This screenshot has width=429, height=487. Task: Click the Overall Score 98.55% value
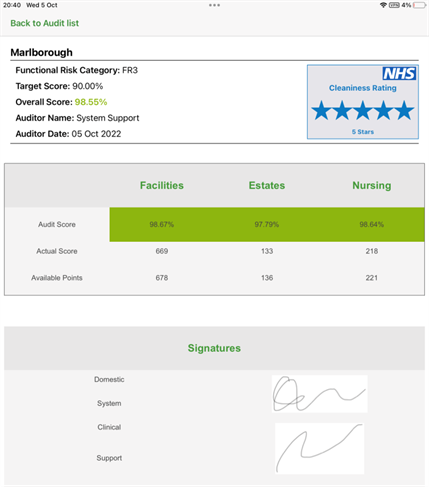pos(91,102)
